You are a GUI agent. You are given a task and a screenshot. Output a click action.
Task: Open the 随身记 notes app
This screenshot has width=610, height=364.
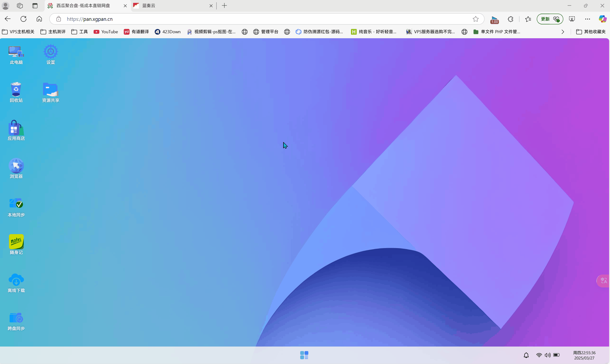tap(16, 242)
